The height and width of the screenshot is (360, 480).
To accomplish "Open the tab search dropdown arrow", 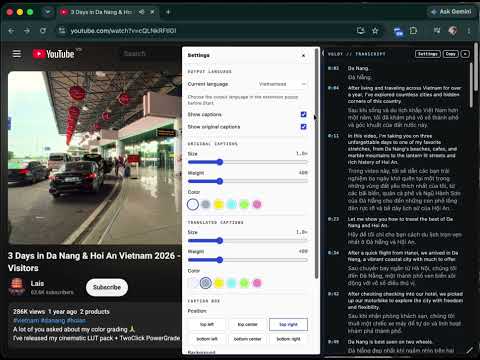I will (48, 12).
